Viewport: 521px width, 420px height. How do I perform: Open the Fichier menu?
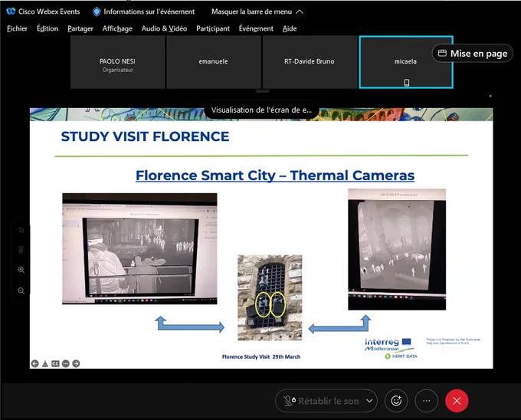17,28
